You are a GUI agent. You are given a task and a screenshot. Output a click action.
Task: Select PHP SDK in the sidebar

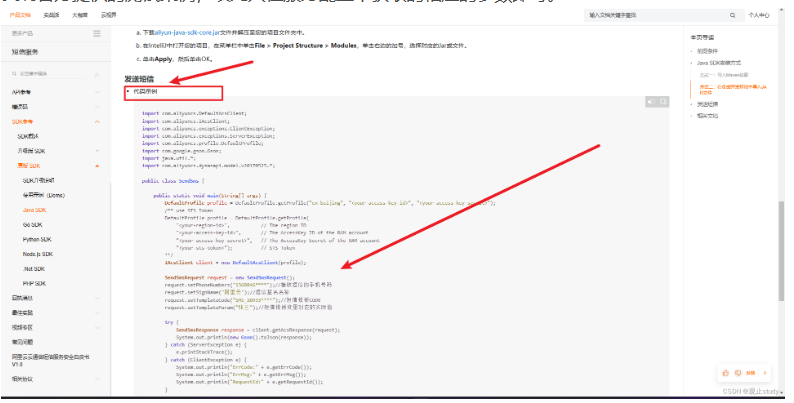point(34,284)
